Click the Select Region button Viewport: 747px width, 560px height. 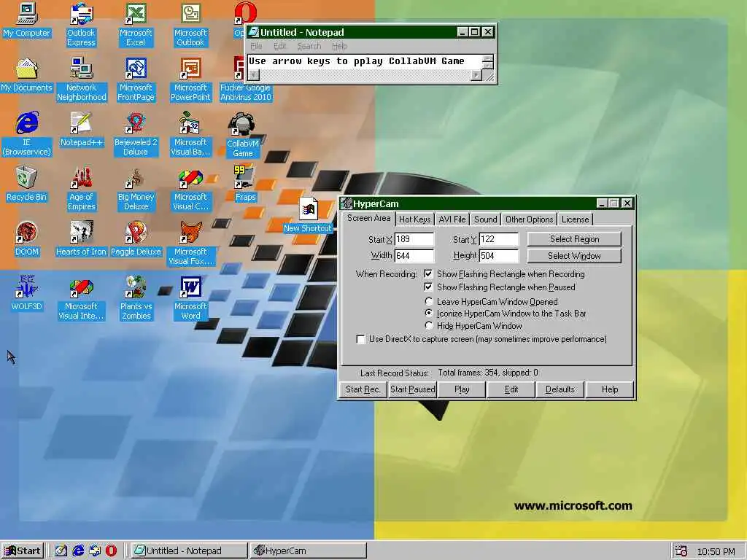click(574, 239)
